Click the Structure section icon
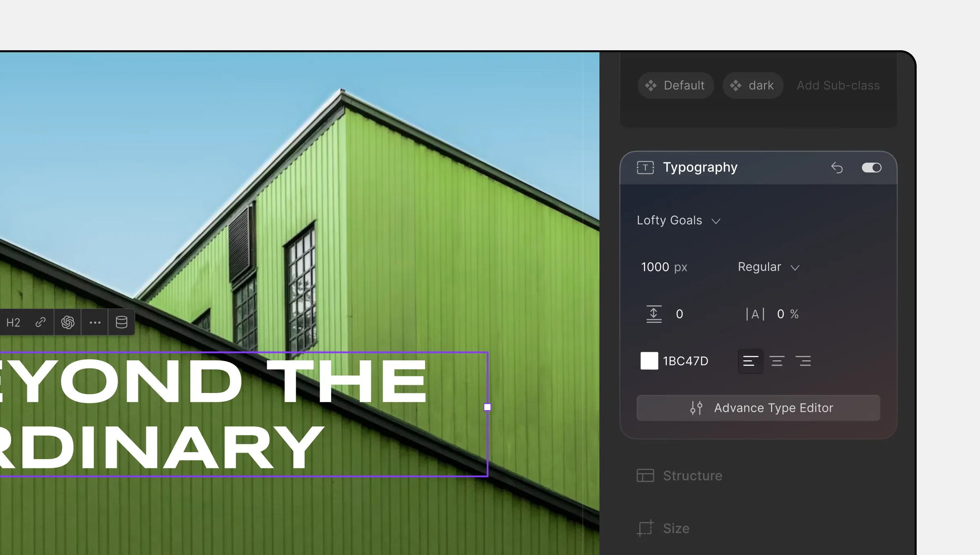The image size is (980, 555). [645, 475]
